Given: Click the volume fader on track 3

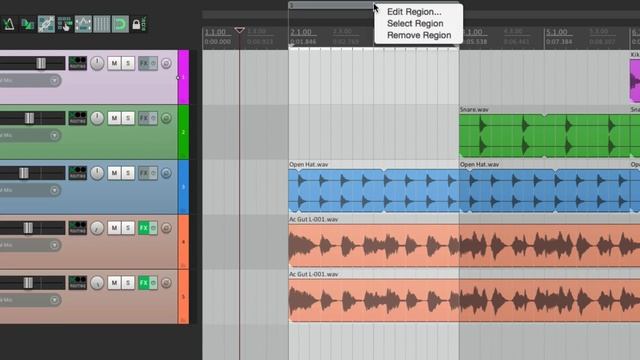Looking at the screenshot, I should tap(24, 173).
